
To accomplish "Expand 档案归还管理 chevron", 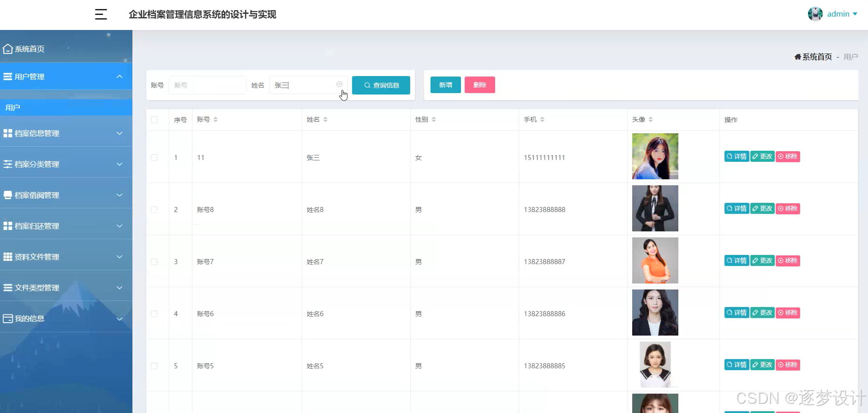I will point(120,226).
